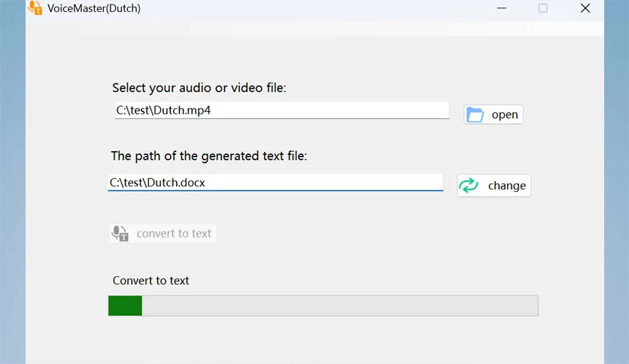Close the VoiceMaster window

[585, 8]
